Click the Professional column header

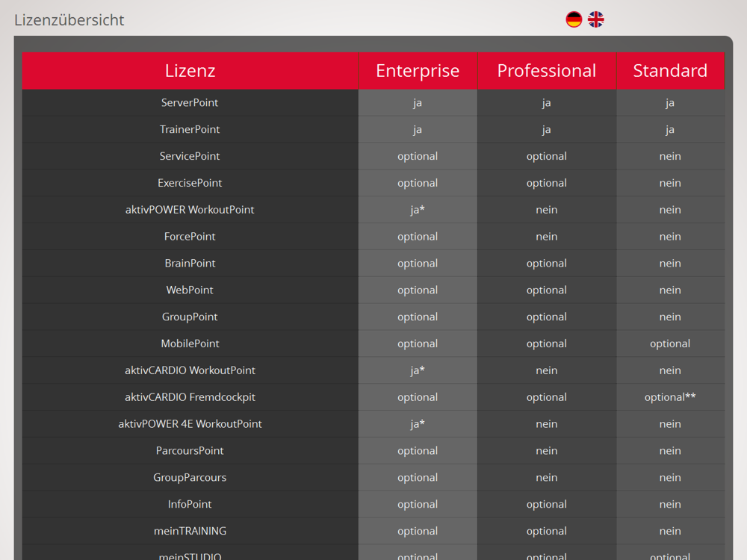coord(547,70)
